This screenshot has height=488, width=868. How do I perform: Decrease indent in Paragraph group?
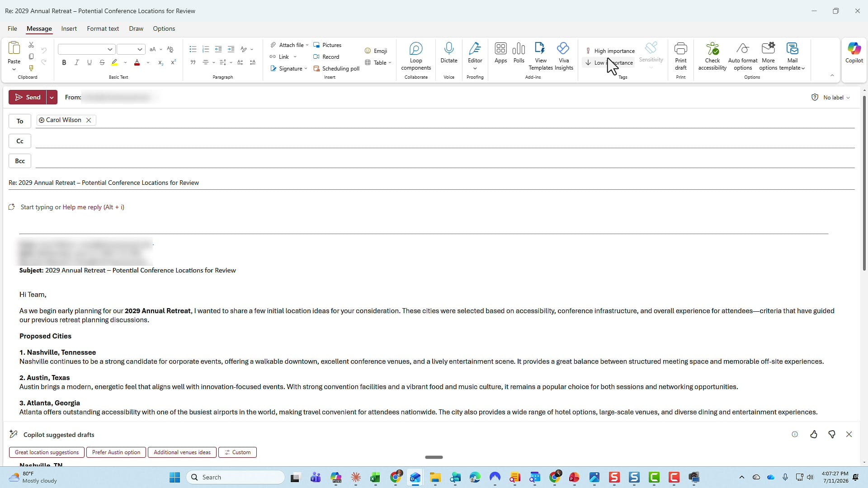click(x=218, y=49)
